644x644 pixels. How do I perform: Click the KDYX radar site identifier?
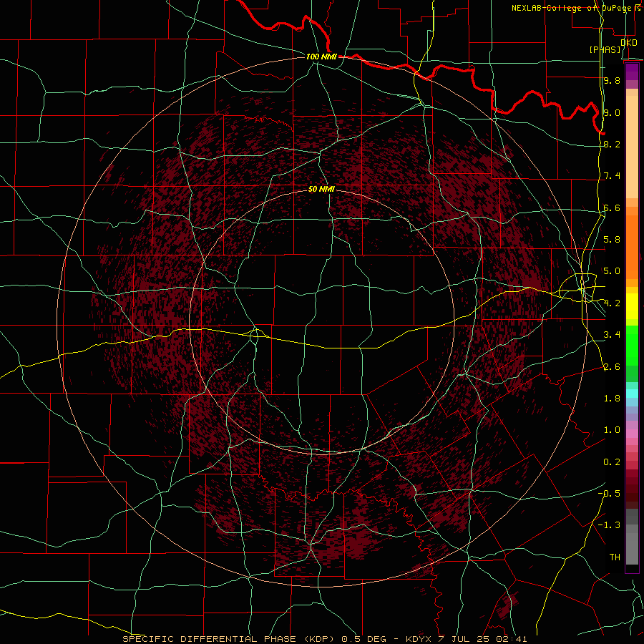pyautogui.click(x=418, y=639)
